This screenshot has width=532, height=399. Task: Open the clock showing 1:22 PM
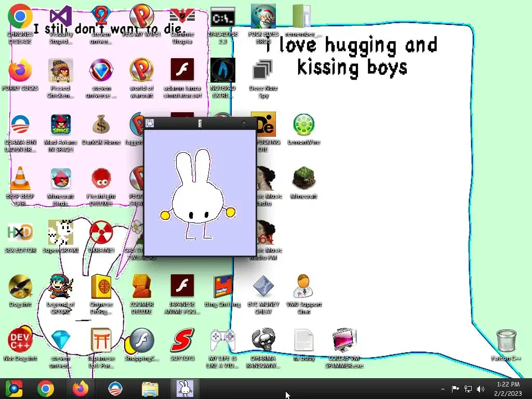pyautogui.click(x=508, y=389)
